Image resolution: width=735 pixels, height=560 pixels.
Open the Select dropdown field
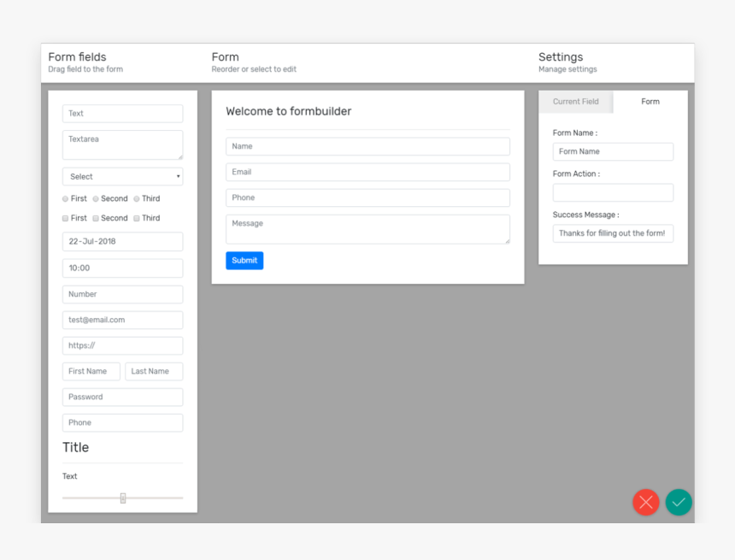[122, 177]
